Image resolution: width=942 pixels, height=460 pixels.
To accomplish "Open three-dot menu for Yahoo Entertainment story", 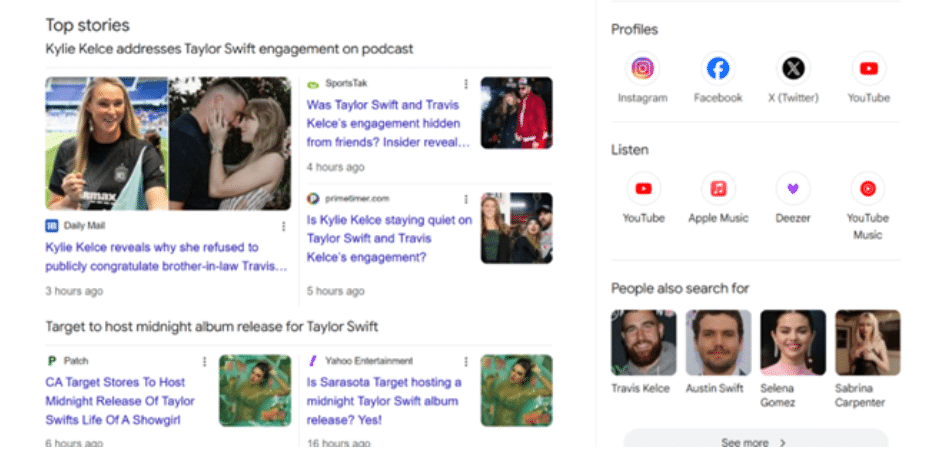I will 465,361.
